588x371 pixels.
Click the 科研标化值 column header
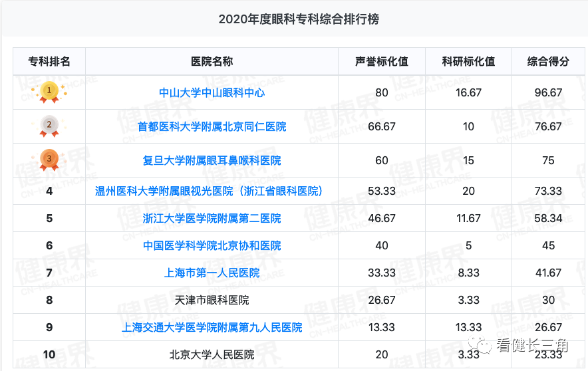coord(468,61)
